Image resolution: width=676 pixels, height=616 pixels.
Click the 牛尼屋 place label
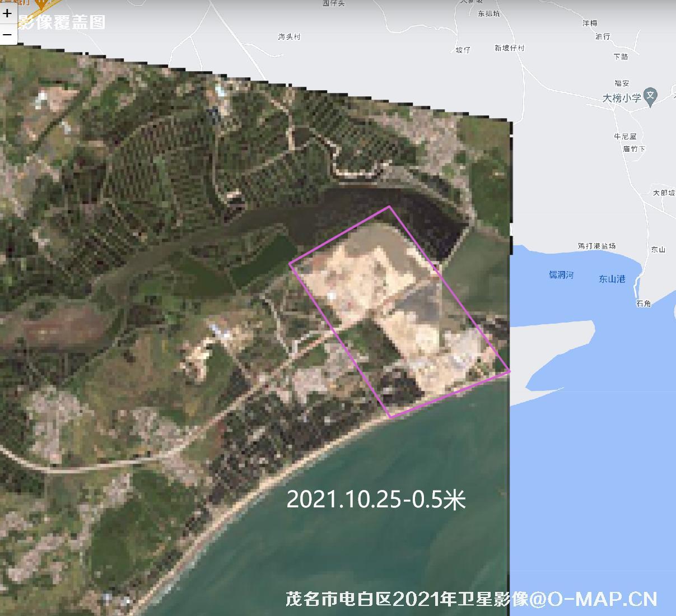[625, 136]
